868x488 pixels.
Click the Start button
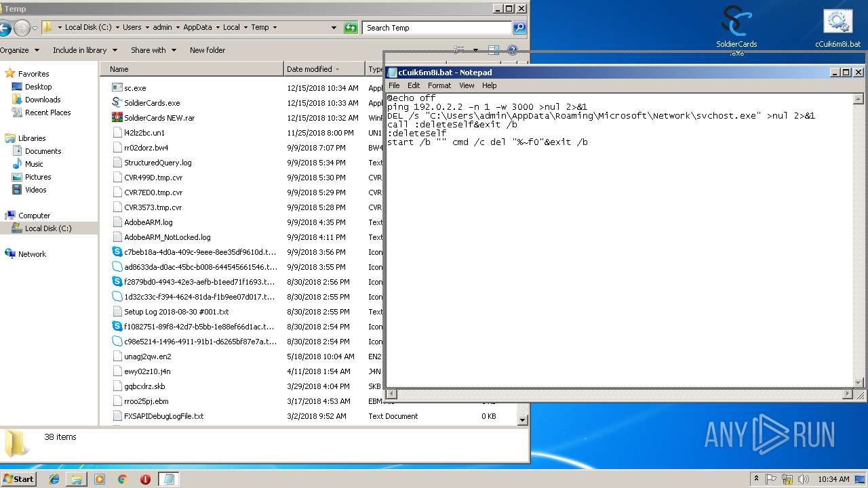pos(18,479)
